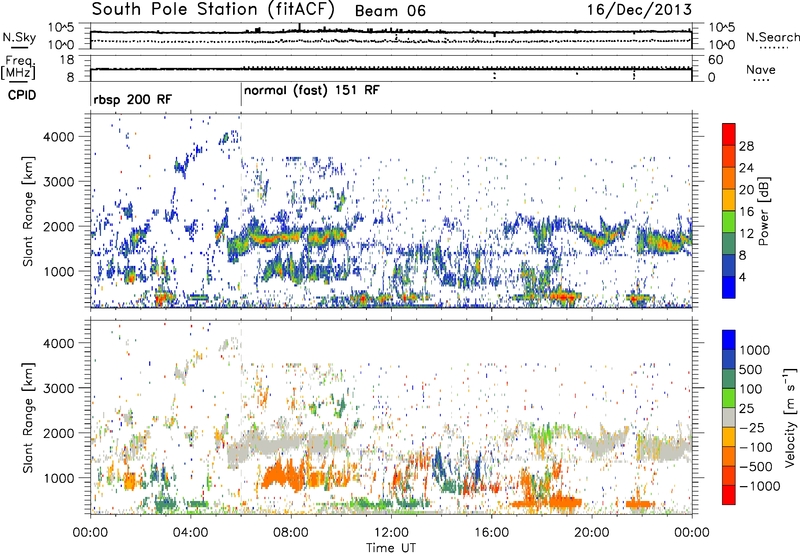Click the 'rbsp 200 RF' mode label
Viewport: 800px width, 554px height.
133,99
